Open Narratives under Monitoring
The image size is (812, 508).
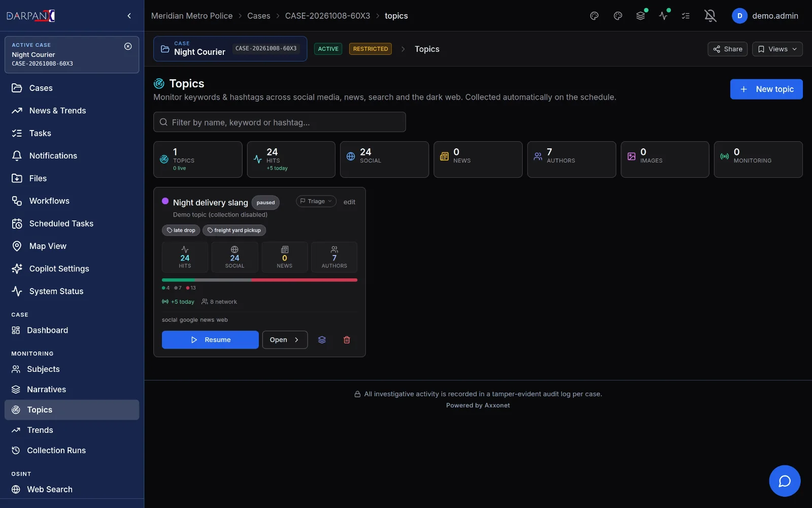click(x=72, y=389)
